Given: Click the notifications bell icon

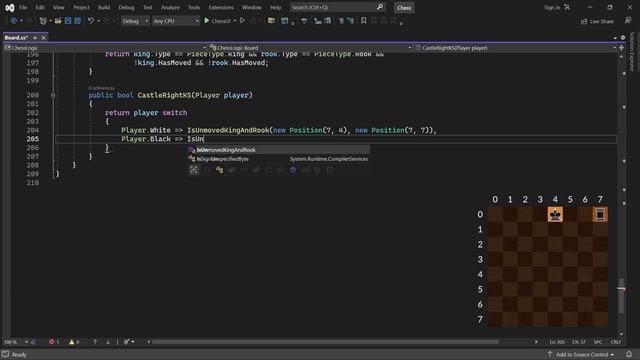Looking at the screenshot, I should click(x=629, y=354).
